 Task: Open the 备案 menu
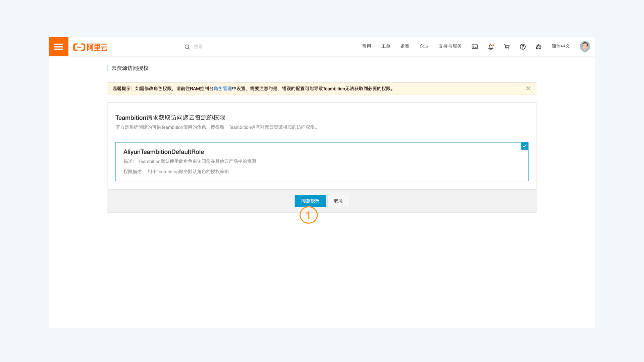405,46
